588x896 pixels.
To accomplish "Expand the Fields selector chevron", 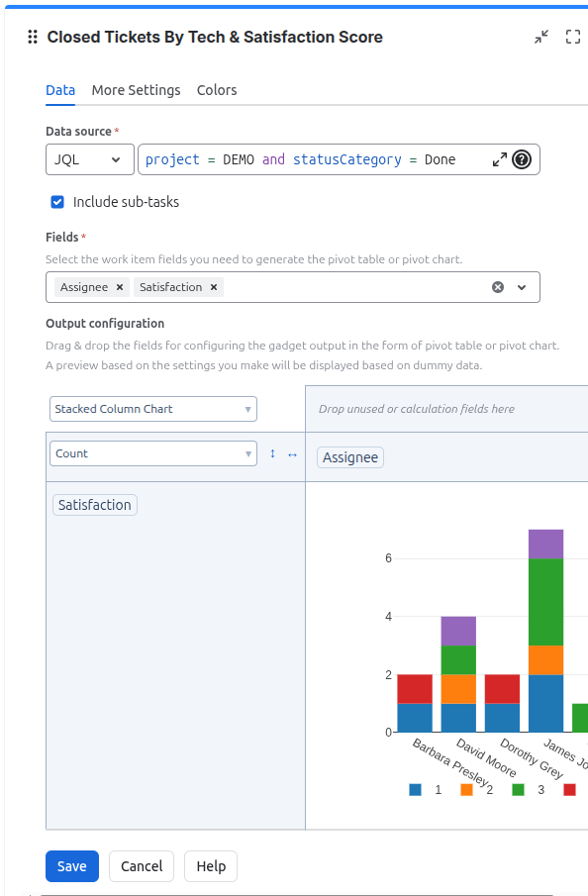I will (522, 287).
